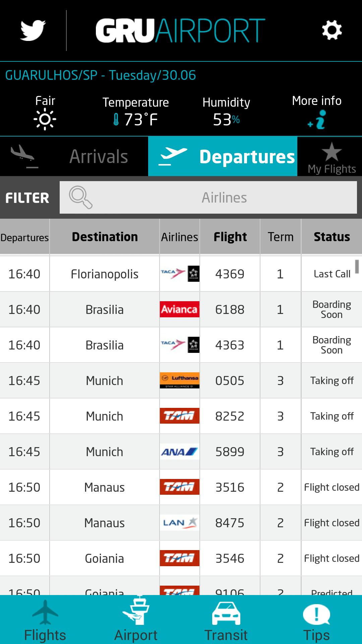Click the Status column header

tap(332, 237)
